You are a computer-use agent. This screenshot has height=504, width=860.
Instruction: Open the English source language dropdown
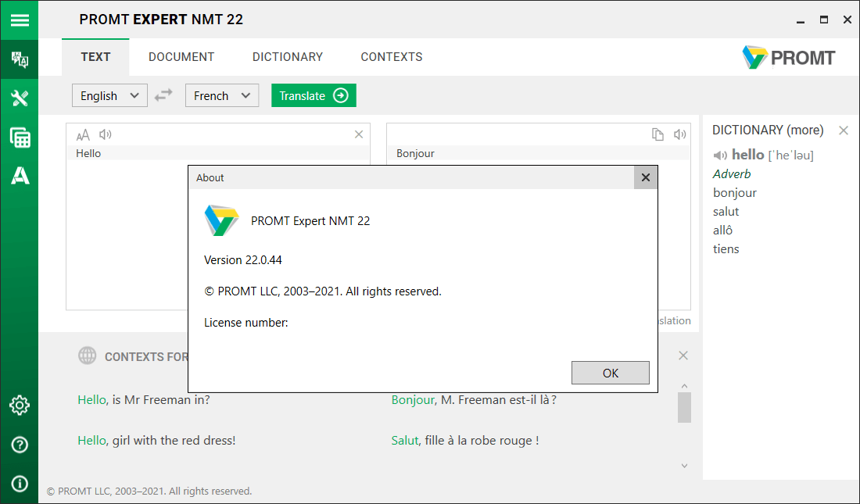(x=109, y=95)
